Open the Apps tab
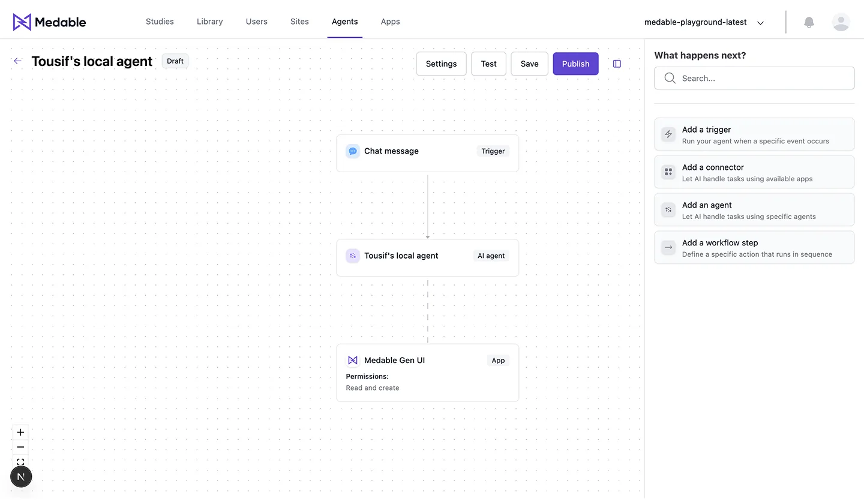The image size is (864, 504). pos(391,22)
